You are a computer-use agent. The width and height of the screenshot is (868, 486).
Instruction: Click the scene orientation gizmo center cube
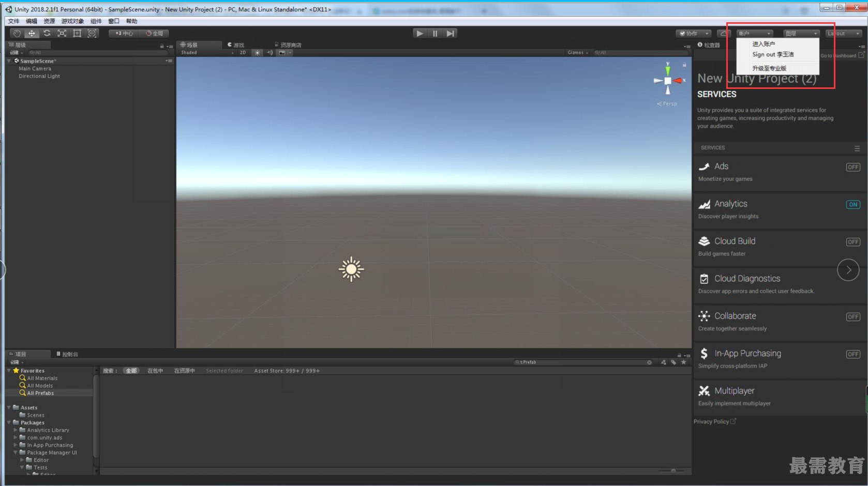click(668, 81)
